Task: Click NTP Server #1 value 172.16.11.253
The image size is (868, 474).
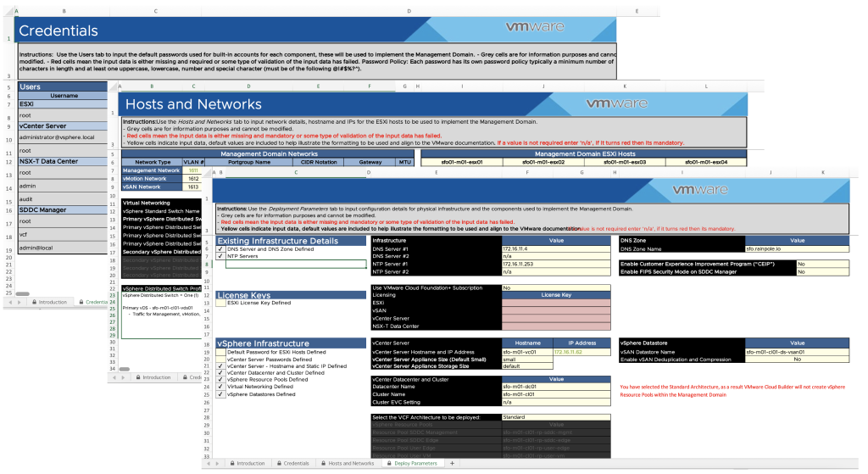Action: 556,264
